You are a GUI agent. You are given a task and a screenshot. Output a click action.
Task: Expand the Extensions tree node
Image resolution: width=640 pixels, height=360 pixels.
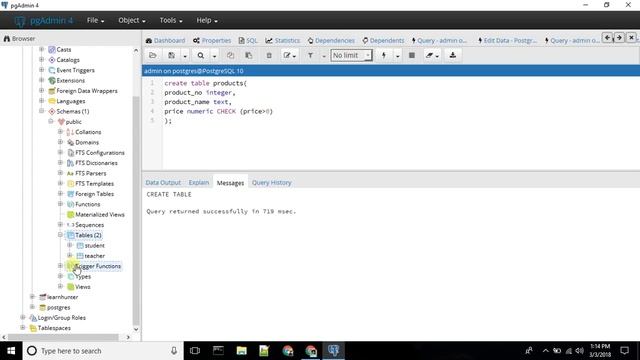coord(41,80)
